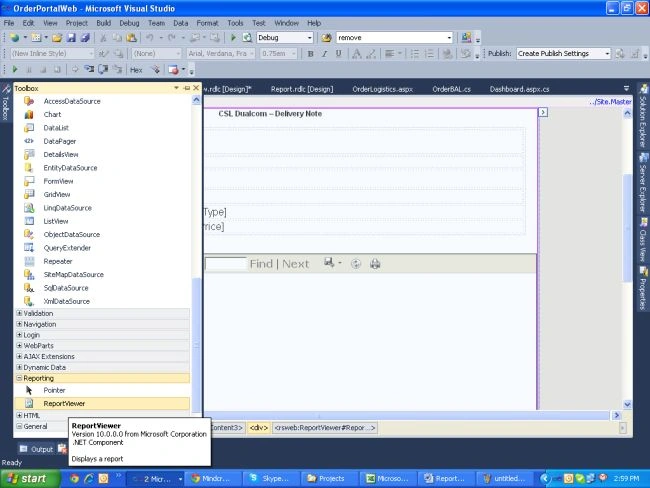Click the Windows start button
The image size is (650, 488).
(x=29, y=479)
